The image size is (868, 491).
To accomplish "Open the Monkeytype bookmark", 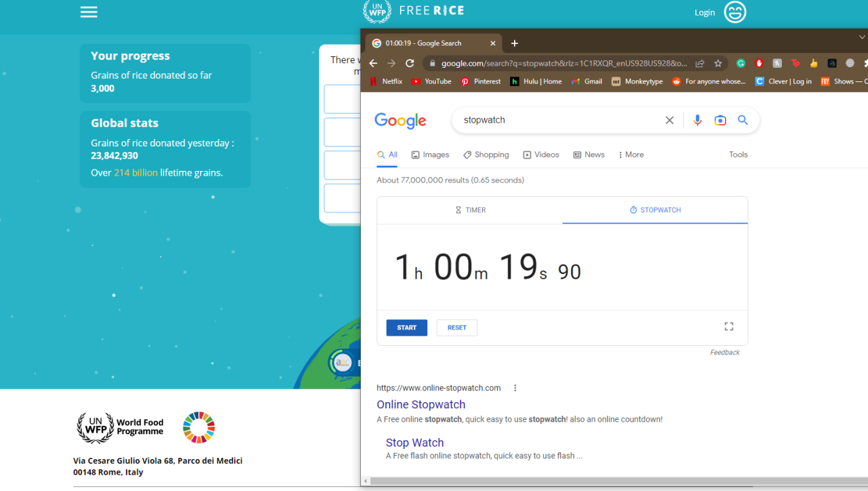I will [x=637, y=81].
